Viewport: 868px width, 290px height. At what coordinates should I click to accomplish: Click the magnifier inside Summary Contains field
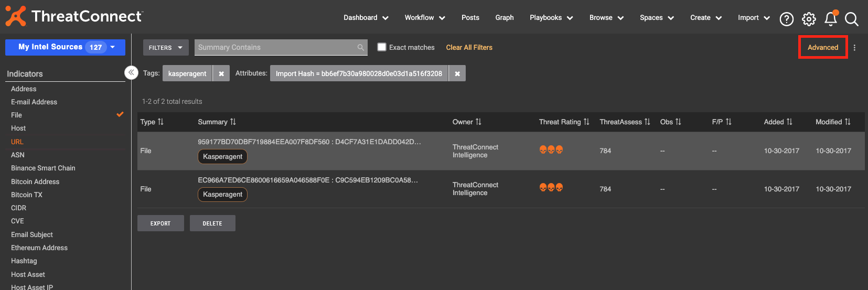pos(361,47)
